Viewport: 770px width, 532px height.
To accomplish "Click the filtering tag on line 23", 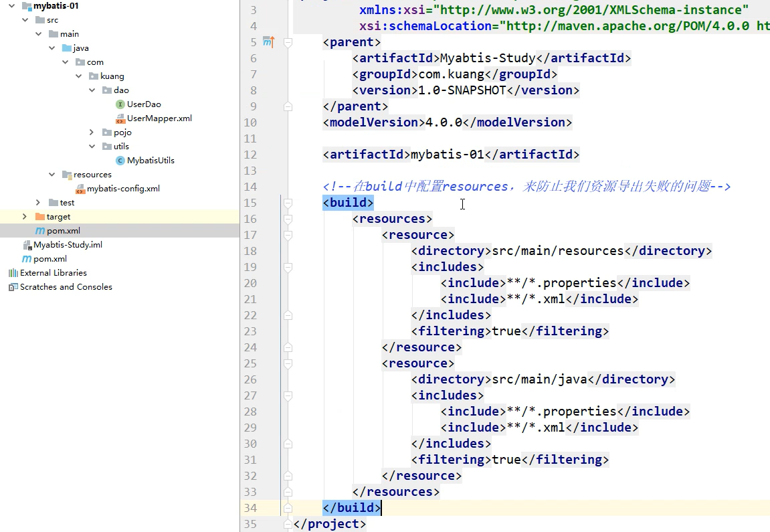I will [x=510, y=331].
